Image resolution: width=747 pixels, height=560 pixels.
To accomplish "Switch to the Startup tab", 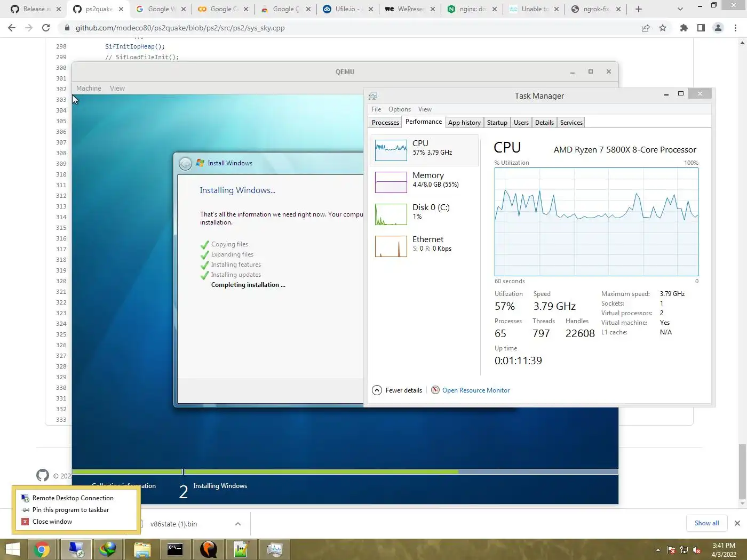I will pos(497,123).
